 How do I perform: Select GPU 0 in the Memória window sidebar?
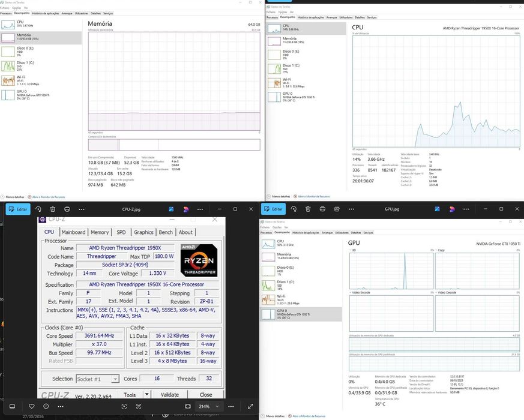[x=41, y=95]
